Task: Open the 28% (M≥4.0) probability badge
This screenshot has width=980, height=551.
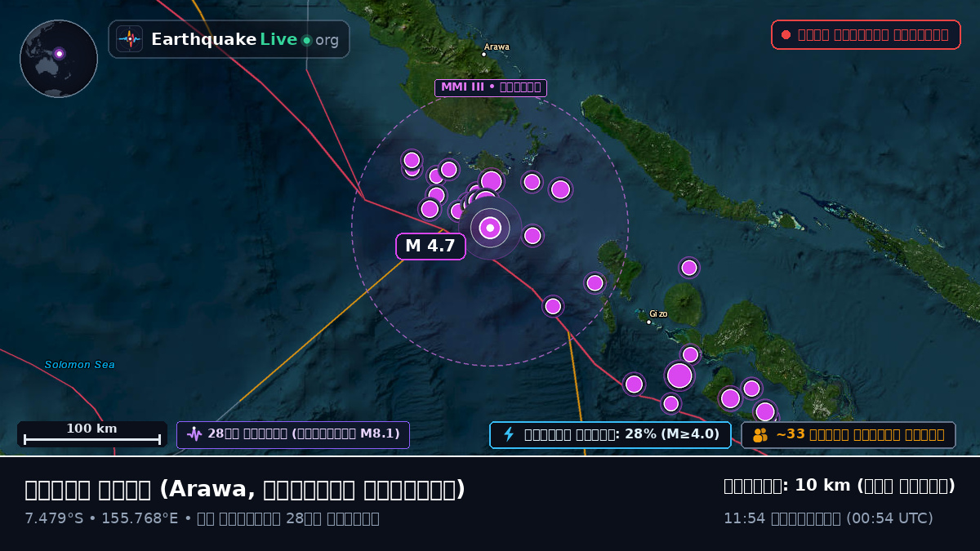Action: tap(610, 434)
